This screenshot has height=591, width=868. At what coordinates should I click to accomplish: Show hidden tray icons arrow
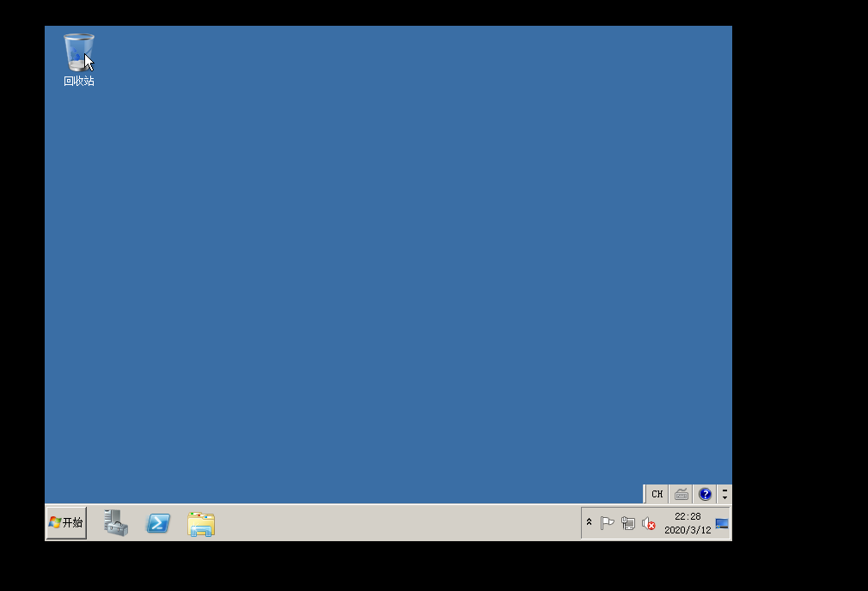pos(589,522)
